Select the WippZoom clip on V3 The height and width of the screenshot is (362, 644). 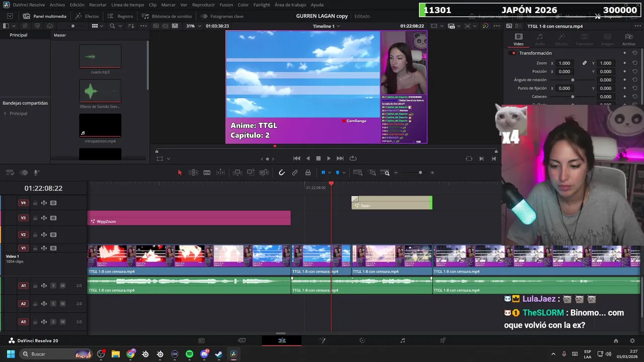189,218
